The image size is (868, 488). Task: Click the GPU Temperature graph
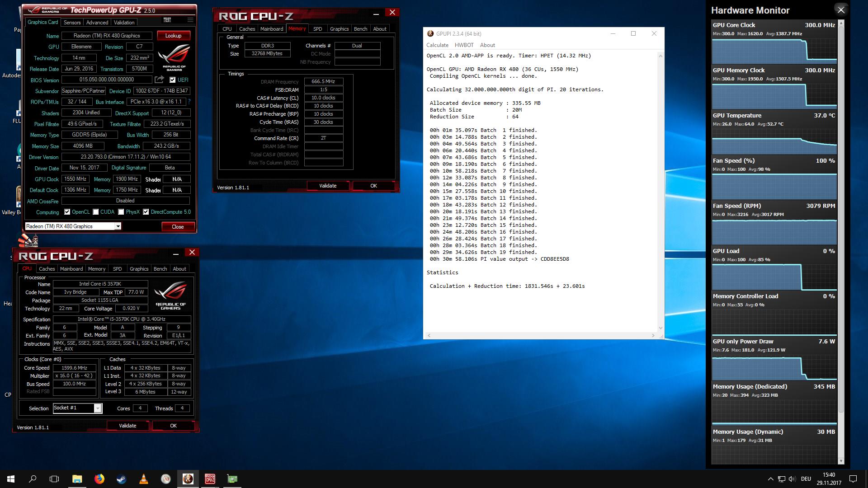774,141
